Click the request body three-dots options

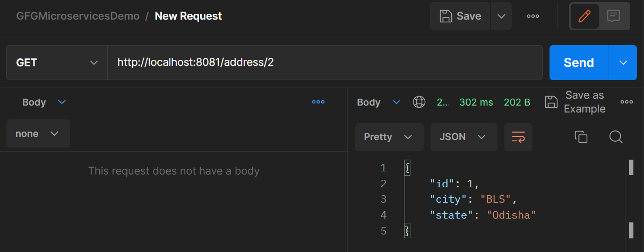pyautogui.click(x=318, y=102)
